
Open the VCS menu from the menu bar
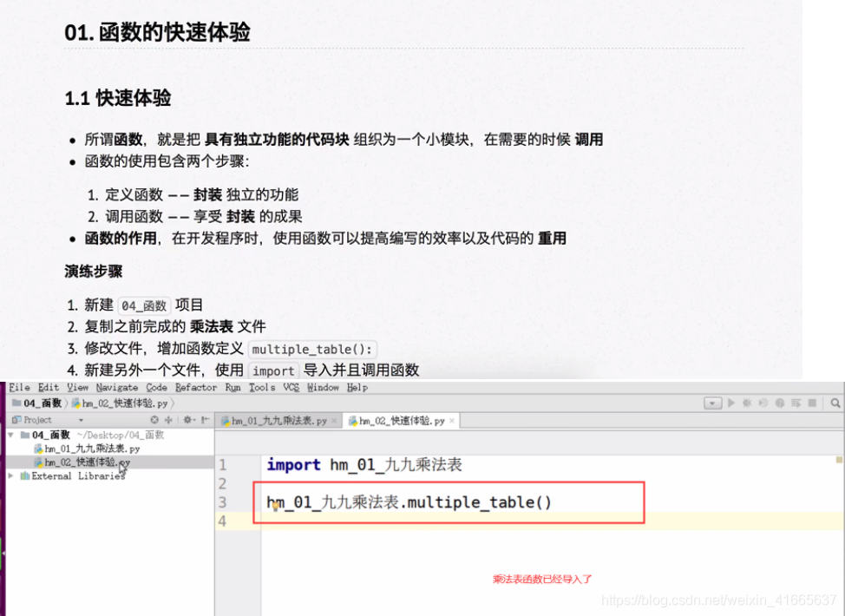point(291,387)
